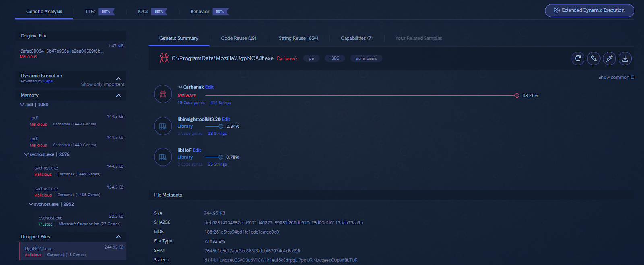The image size is (644, 265).
Task: Collapse the Memory section
Action: point(118,95)
